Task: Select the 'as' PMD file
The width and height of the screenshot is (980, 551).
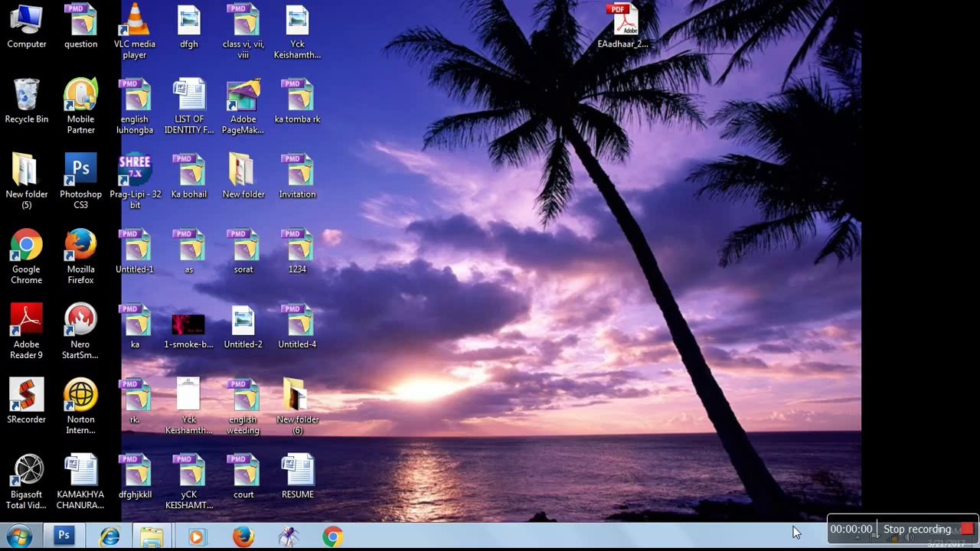Action: coord(189,252)
